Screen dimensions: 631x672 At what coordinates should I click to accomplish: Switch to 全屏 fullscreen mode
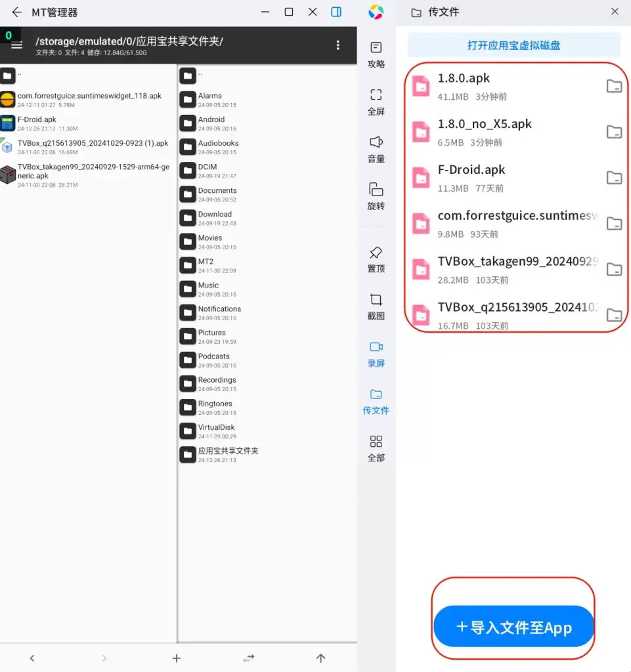coord(376,102)
